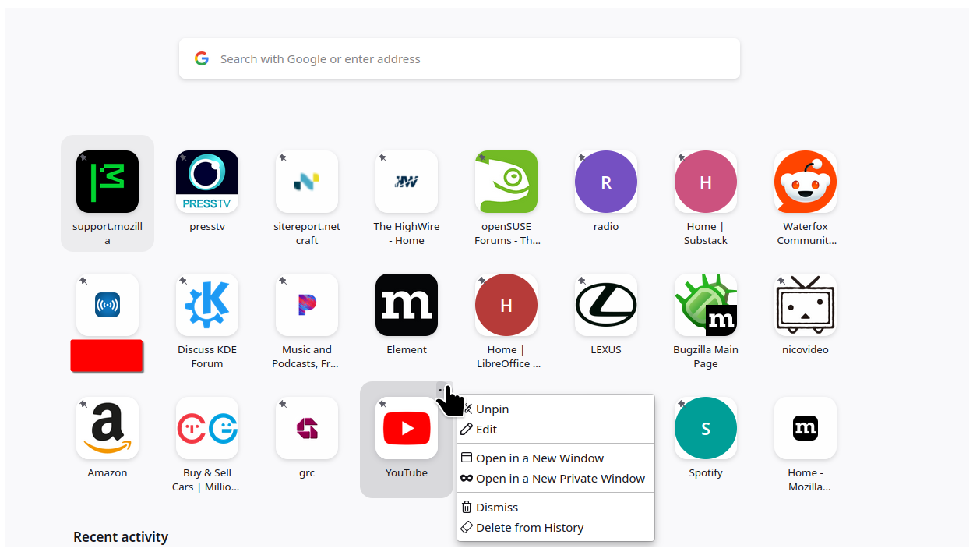Open the openSUSE Forums tile
Image resolution: width=980 pixels, height=552 pixels.
coord(506,182)
